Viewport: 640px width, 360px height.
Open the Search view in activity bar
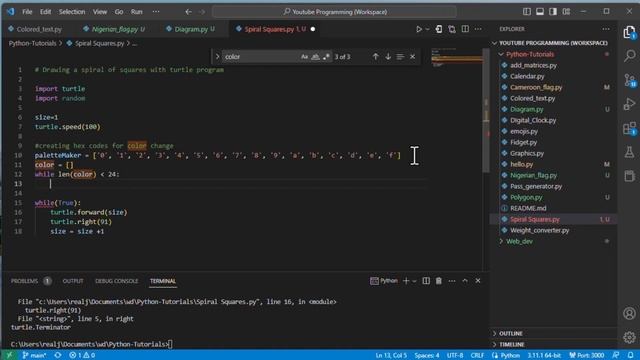click(629, 56)
